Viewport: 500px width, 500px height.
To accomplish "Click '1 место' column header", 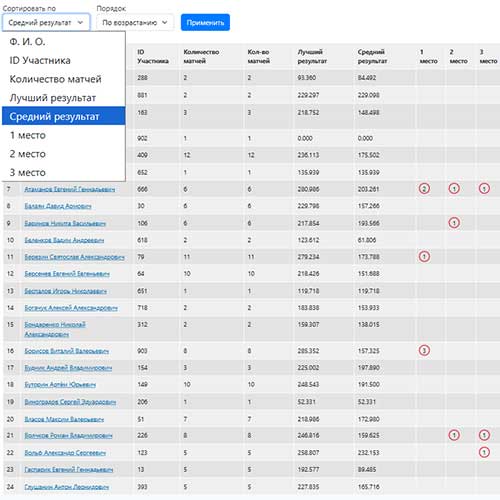I will (x=428, y=56).
